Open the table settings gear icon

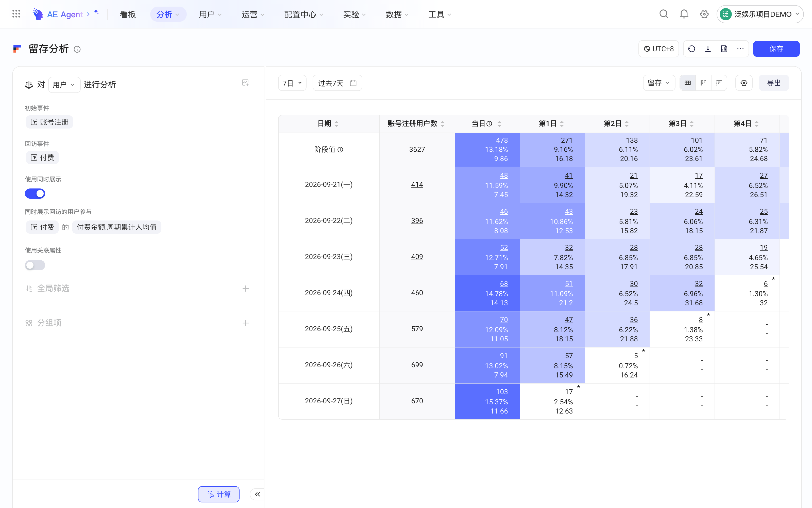click(x=744, y=83)
